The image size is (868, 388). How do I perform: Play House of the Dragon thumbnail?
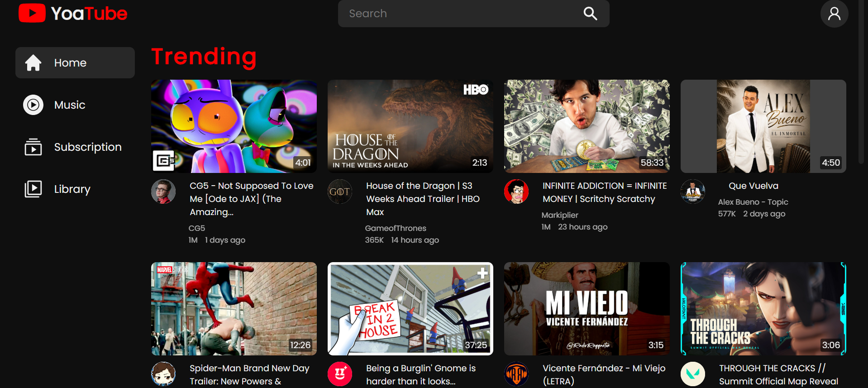pos(410,126)
